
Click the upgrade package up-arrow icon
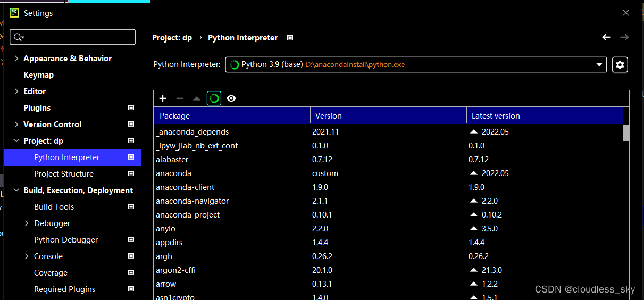(197, 98)
